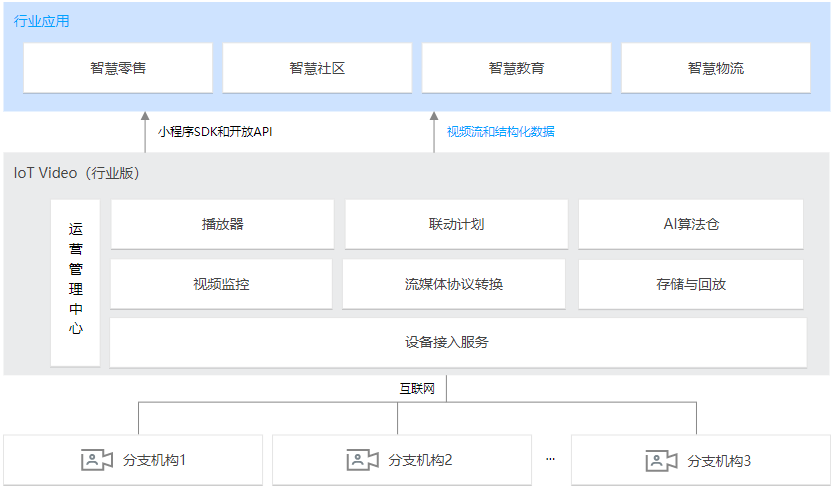The image size is (834, 490).
Task: Select the 智慧社区 box
Action: click(x=317, y=68)
